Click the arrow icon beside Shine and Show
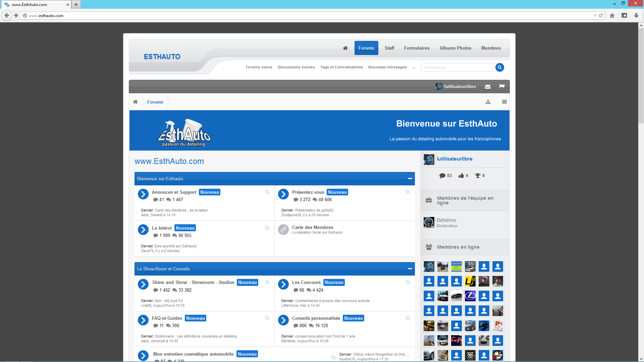 [x=143, y=284]
